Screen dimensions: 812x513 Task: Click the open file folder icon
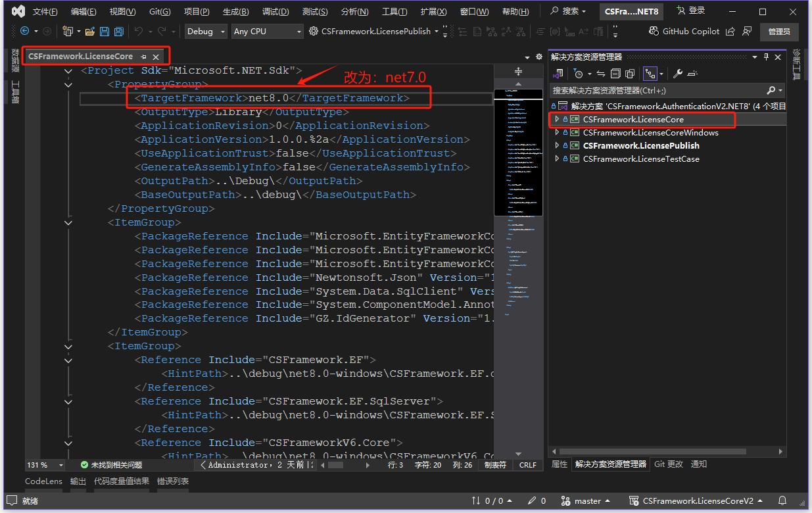tap(89, 31)
